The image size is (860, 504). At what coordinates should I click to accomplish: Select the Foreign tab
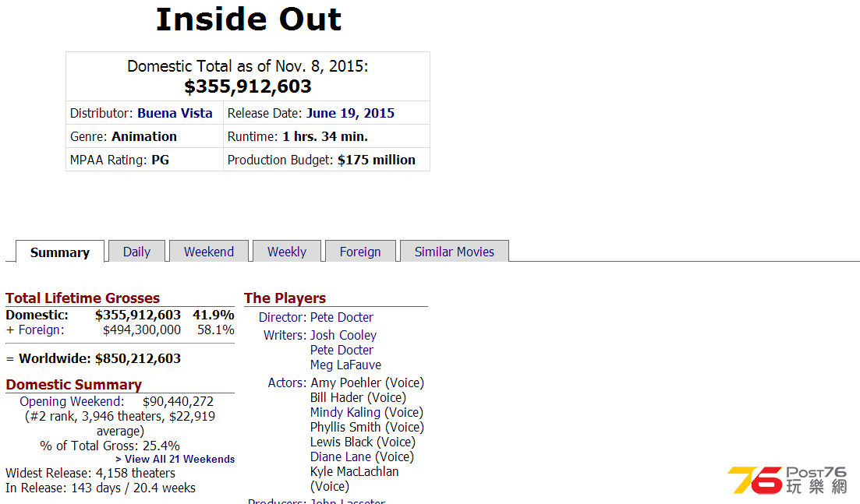[360, 252]
